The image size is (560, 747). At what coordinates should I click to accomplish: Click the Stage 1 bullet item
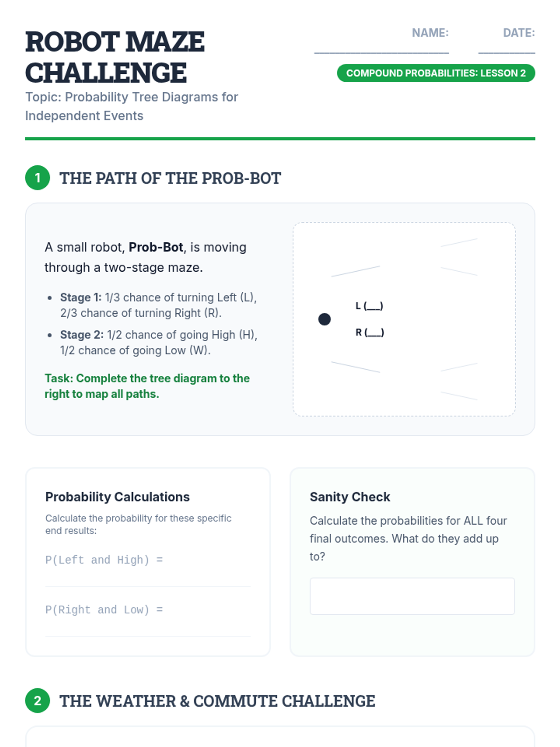tap(158, 305)
